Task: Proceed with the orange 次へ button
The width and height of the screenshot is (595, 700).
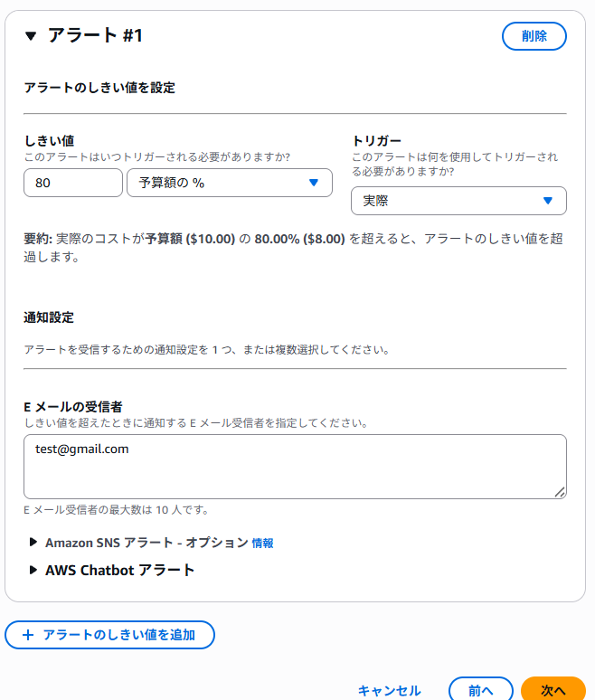Action: pyautogui.click(x=553, y=690)
